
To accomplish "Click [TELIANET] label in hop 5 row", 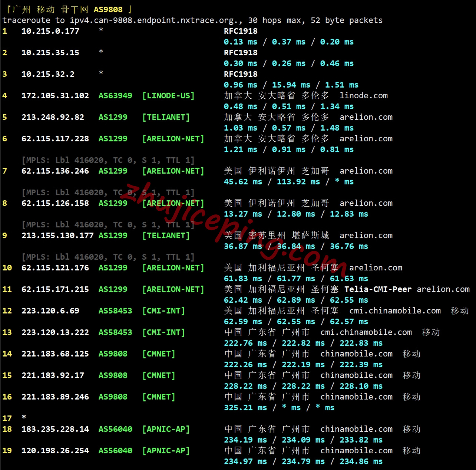I will (x=166, y=117).
